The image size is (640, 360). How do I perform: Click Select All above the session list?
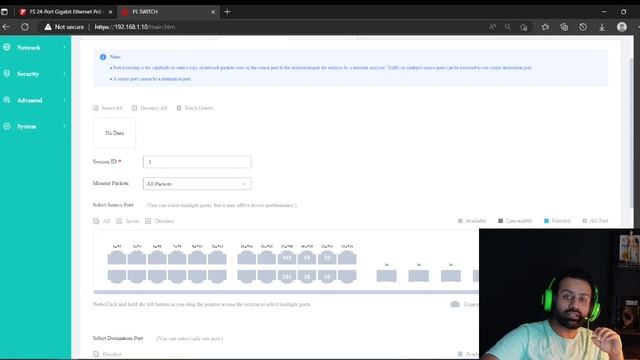(108, 108)
